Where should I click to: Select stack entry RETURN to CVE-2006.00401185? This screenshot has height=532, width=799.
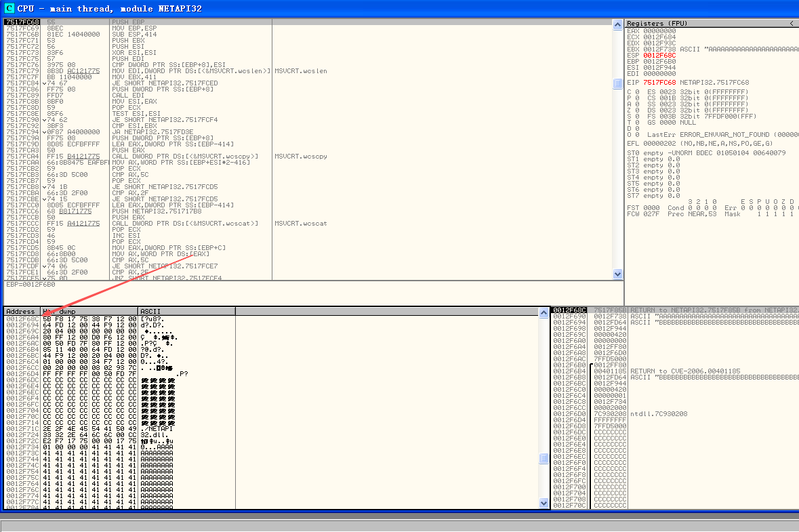[676, 371]
